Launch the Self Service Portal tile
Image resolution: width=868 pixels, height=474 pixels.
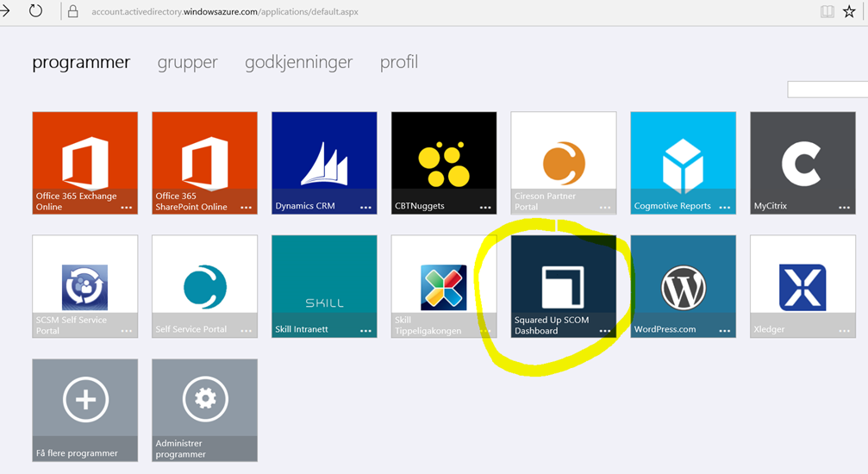coord(204,286)
